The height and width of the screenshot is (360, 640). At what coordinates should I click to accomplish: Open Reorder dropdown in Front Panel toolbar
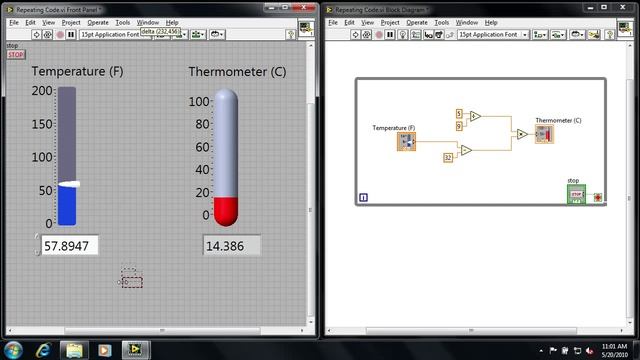tap(217, 35)
